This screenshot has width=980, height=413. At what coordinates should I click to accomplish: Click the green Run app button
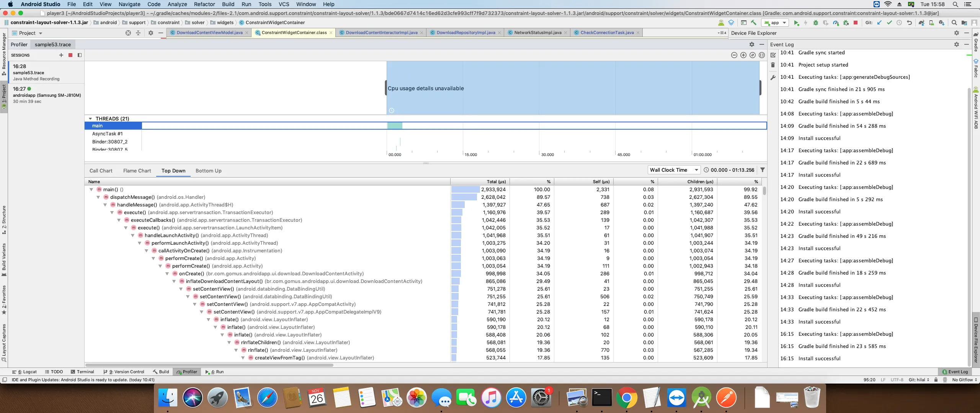(x=796, y=23)
